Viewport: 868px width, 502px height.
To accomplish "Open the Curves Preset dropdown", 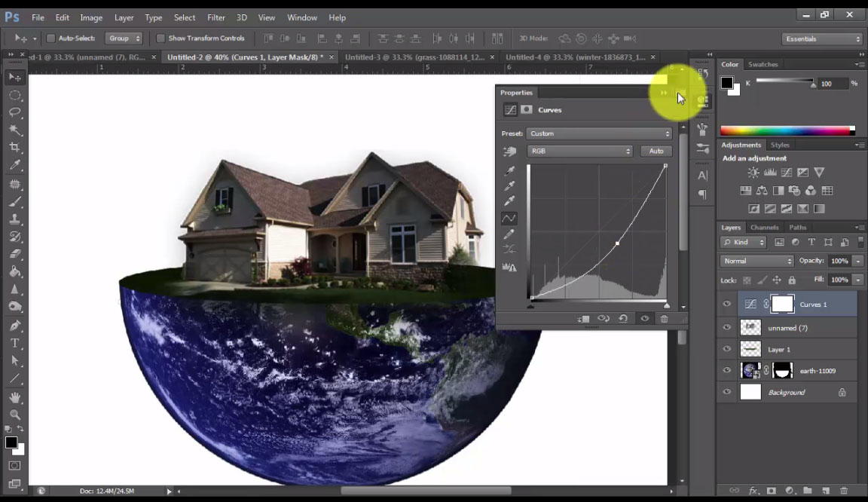I will pyautogui.click(x=599, y=133).
